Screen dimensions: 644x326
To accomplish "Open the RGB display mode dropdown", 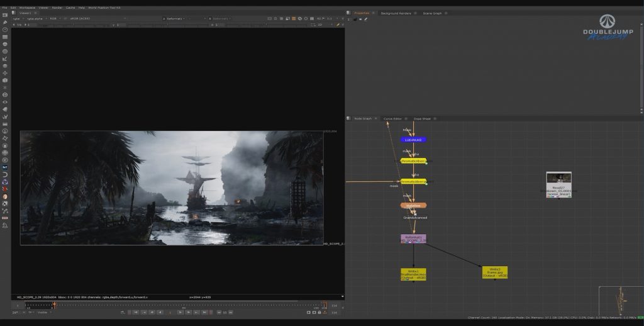I will click(x=54, y=18).
